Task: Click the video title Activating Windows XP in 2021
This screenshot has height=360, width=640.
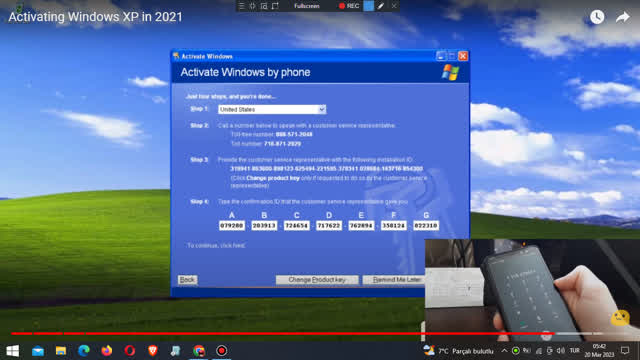Action: [95, 17]
